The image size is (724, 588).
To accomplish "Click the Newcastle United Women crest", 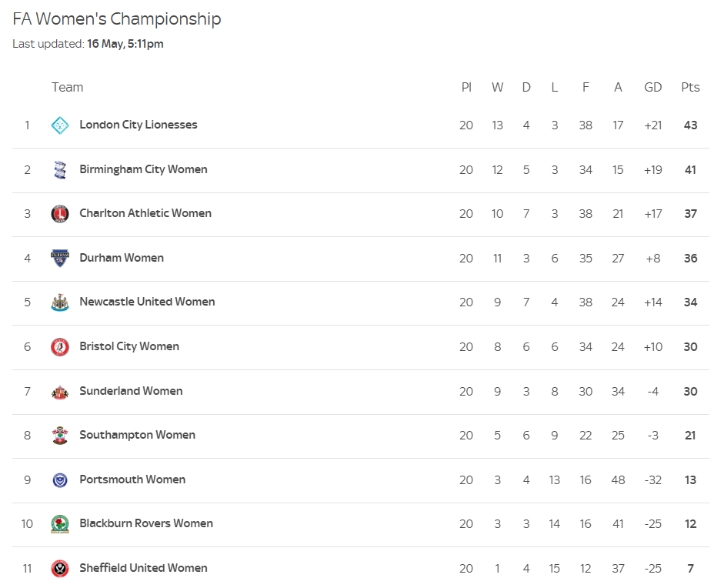I will pyautogui.click(x=60, y=302).
